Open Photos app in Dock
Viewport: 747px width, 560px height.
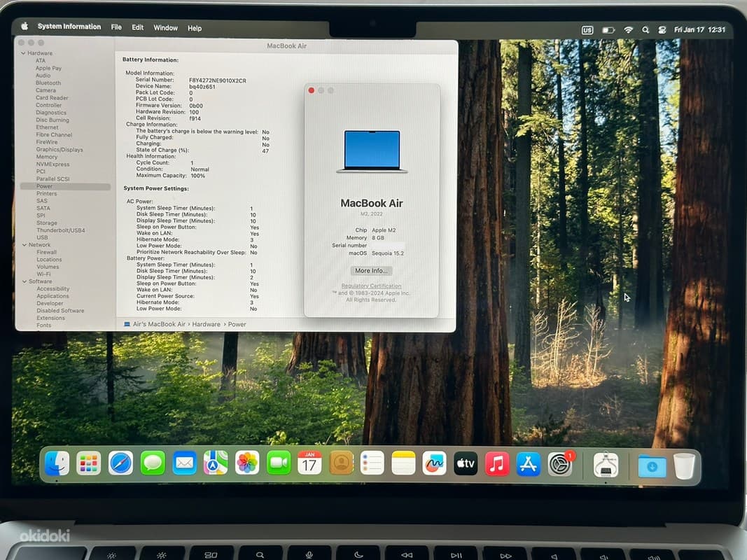point(247,463)
